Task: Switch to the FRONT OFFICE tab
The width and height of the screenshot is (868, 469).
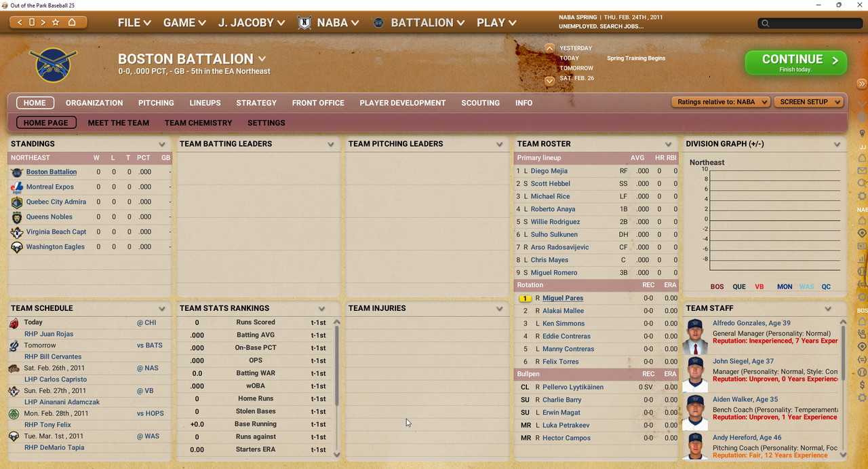Action: (318, 103)
